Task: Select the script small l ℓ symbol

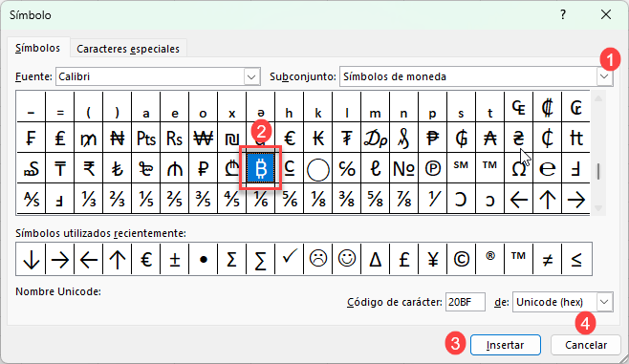Action: coord(375,168)
